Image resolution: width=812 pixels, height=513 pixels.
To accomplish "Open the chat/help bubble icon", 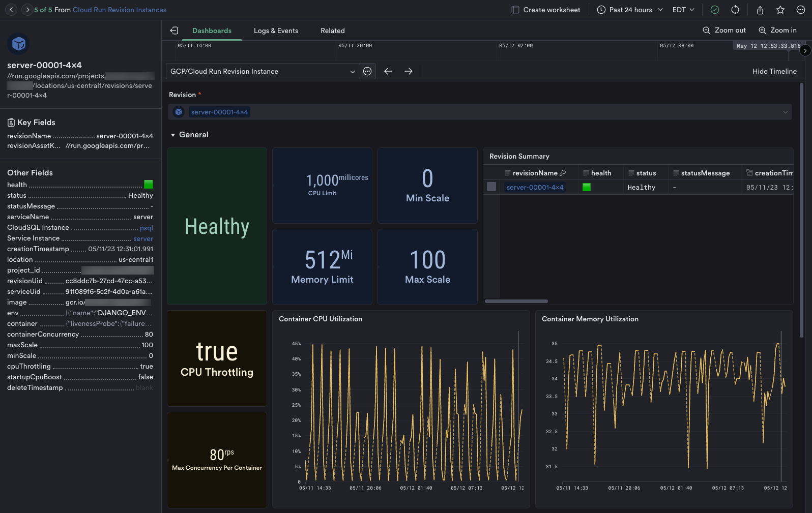I will (800, 10).
